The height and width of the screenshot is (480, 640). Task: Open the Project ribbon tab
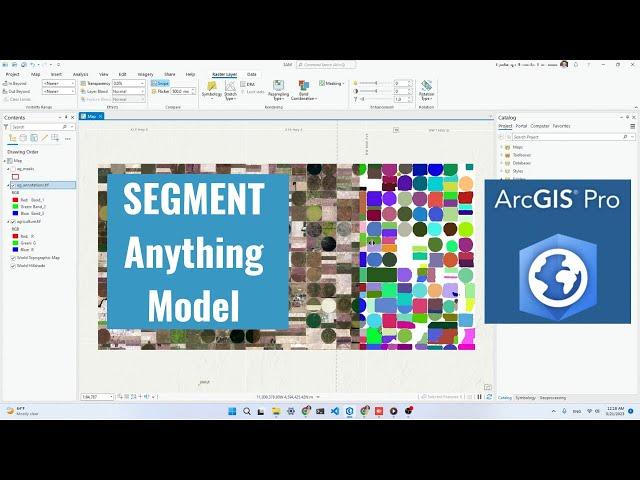click(x=12, y=74)
